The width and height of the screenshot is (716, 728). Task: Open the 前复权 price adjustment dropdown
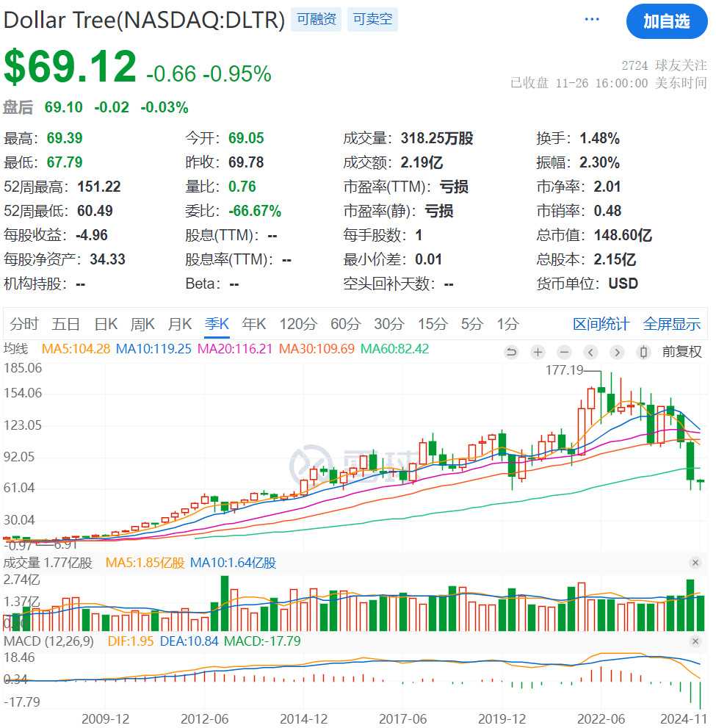point(682,352)
